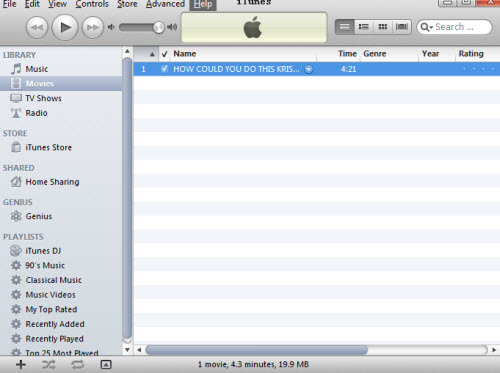Click the My Top Rated gear icon

coord(16,309)
